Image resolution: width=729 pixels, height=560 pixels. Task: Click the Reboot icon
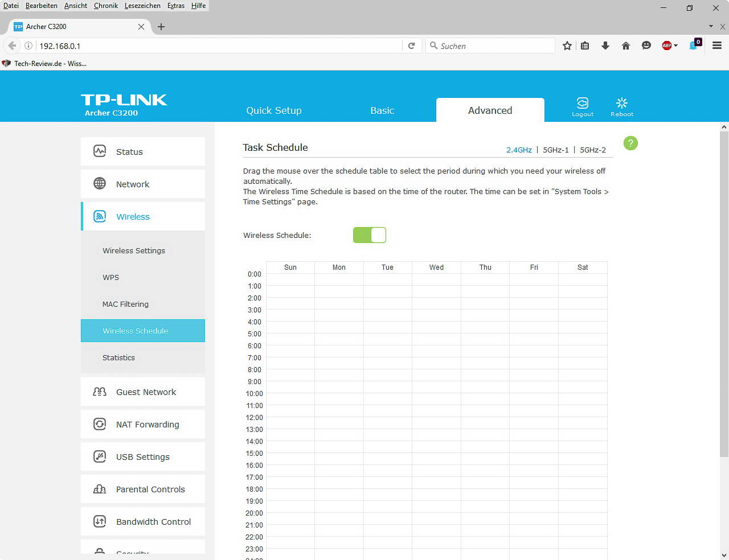click(621, 104)
